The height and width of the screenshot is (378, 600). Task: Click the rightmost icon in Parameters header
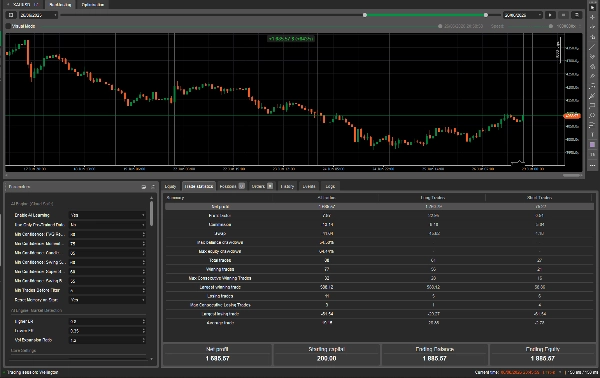153,187
